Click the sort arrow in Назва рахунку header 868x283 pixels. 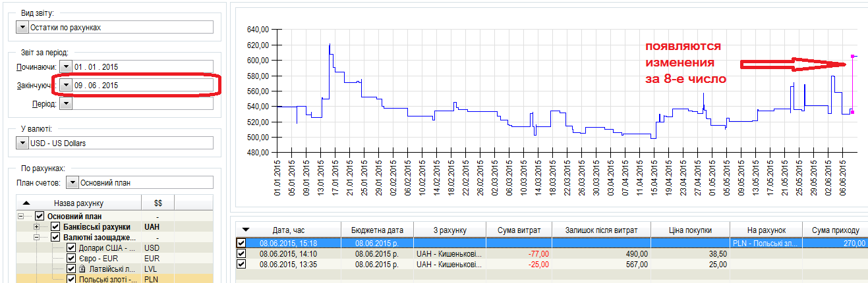click(x=26, y=203)
